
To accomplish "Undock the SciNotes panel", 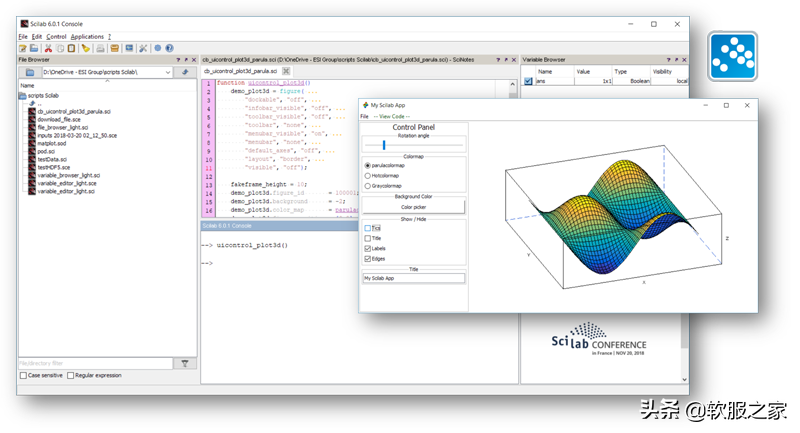I will pyautogui.click(x=506, y=60).
